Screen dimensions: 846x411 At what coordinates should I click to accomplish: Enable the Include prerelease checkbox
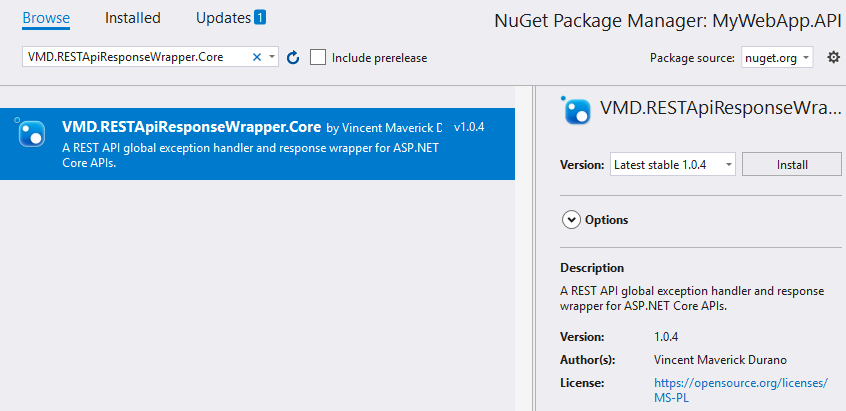(318, 57)
